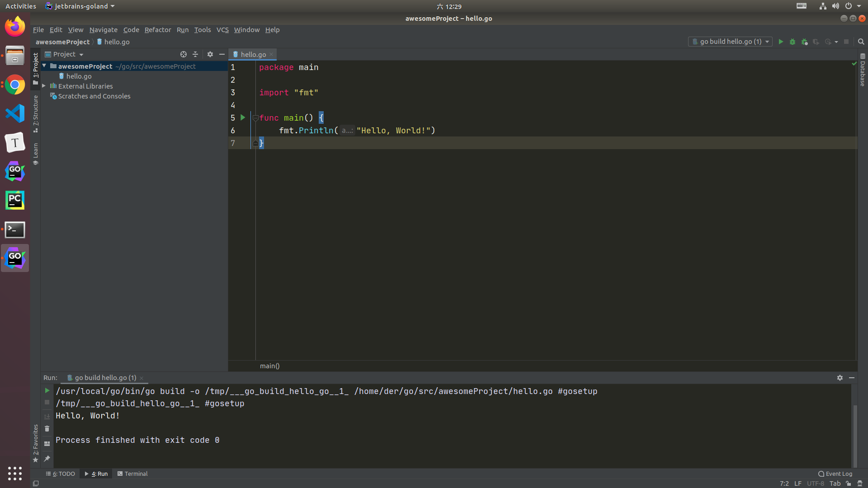Screen dimensions: 868x488
Task: Toggle the Database tool window on right edge
Action: click(863, 71)
